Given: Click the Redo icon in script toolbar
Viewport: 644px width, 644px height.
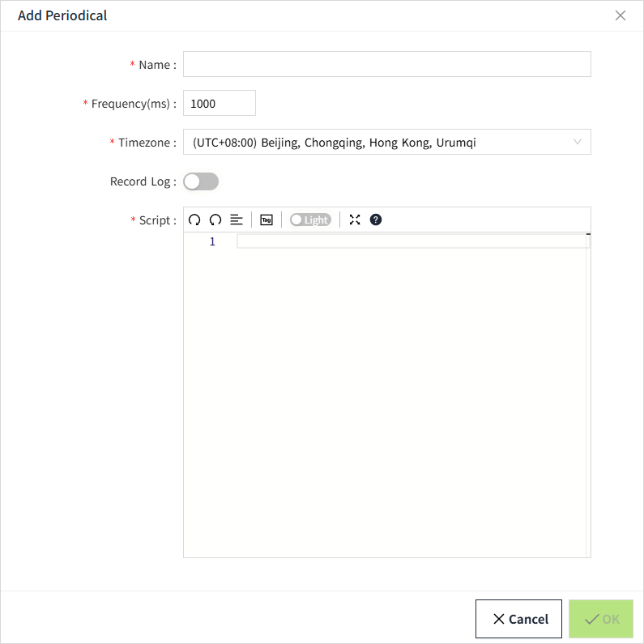Looking at the screenshot, I should click(x=215, y=220).
